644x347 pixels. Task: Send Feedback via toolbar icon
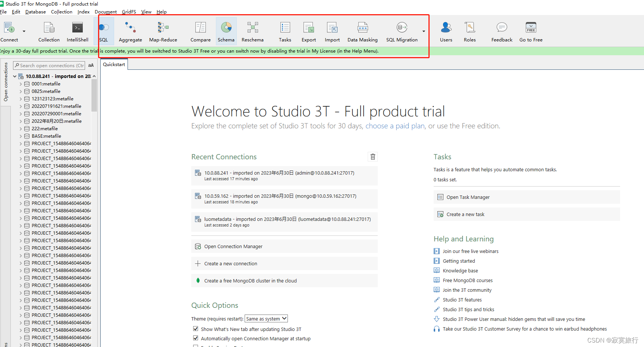[x=502, y=32]
